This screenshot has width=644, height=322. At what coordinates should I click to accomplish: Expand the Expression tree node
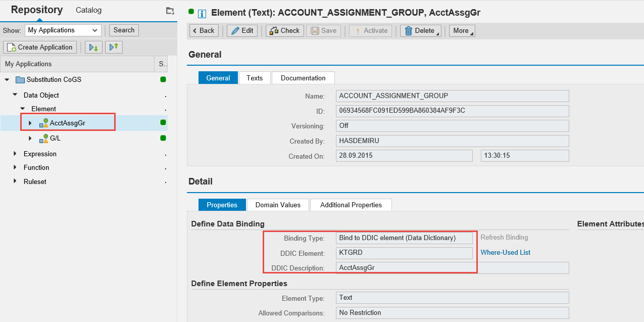[x=15, y=154]
